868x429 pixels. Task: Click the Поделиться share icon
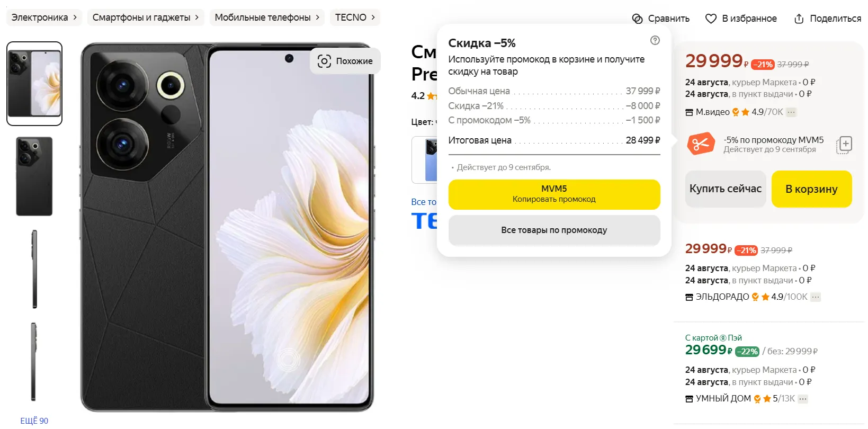[799, 19]
